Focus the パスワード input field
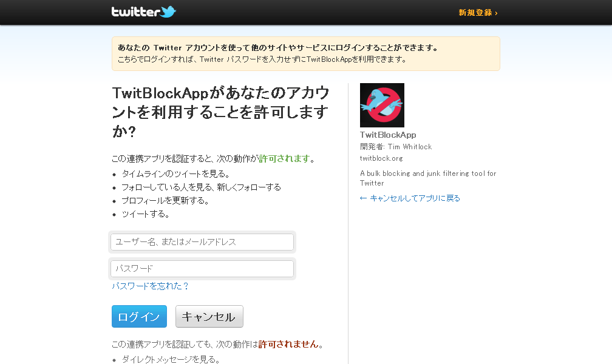The width and height of the screenshot is (612, 364). (202, 269)
